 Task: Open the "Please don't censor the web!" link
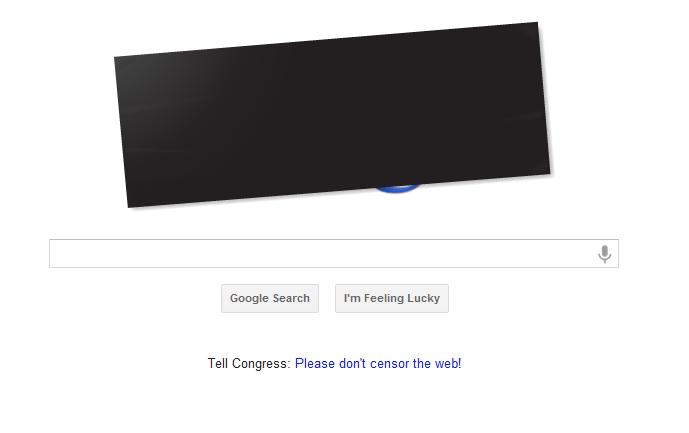(378, 364)
